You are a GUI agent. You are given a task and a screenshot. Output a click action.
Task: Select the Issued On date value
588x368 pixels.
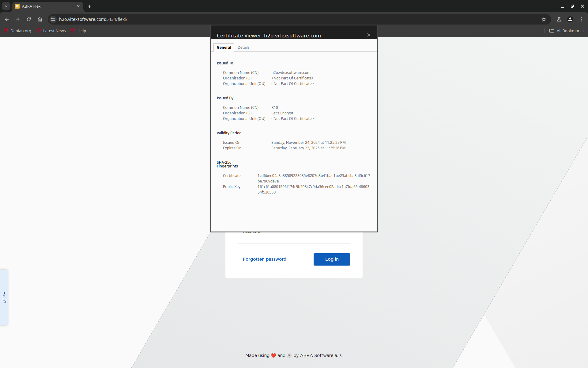pyautogui.click(x=308, y=143)
